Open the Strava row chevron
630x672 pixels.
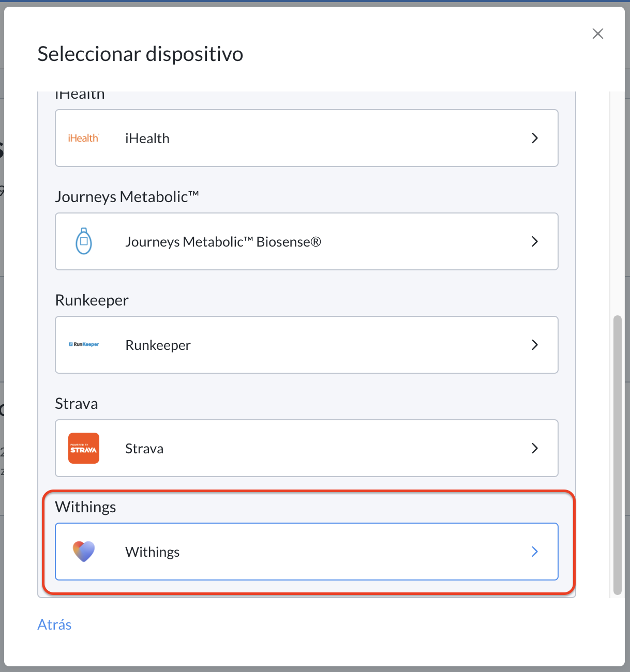point(535,448)
